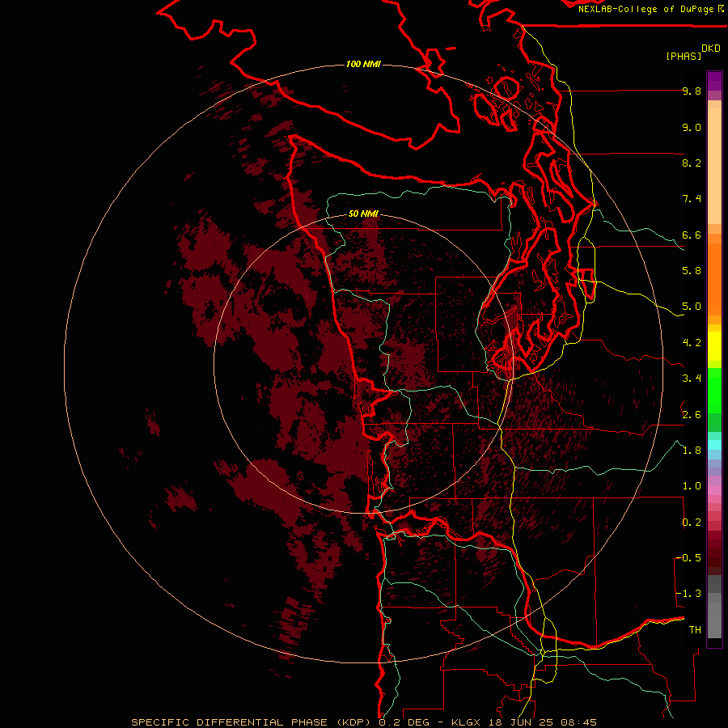The width and height of the screenshot is (728, 728).
Task: Click the 0.2 scale value
Action: click(x=692, y=523)
